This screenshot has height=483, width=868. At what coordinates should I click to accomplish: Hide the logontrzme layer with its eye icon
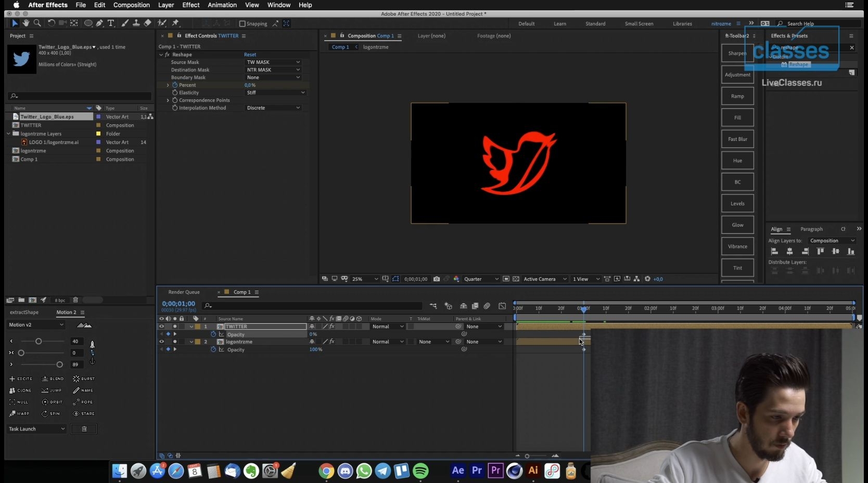(x=161, y=342)
